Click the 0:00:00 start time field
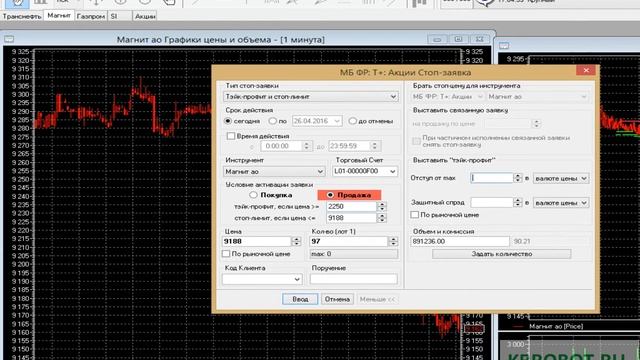 (x=281, y=146)
